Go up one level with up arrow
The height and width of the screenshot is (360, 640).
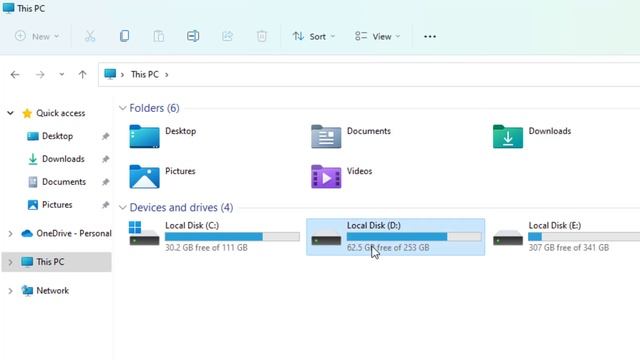[x=82, y=74]
